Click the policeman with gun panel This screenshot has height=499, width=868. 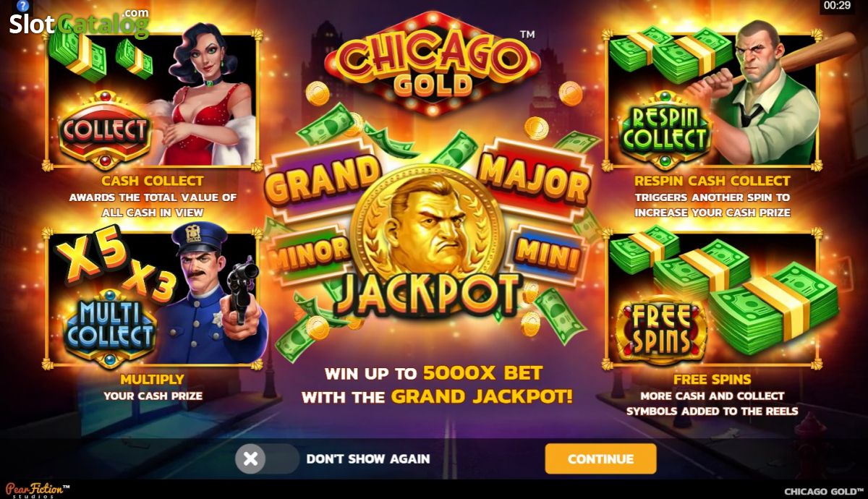pyautogui.click(x=152, y=298)
